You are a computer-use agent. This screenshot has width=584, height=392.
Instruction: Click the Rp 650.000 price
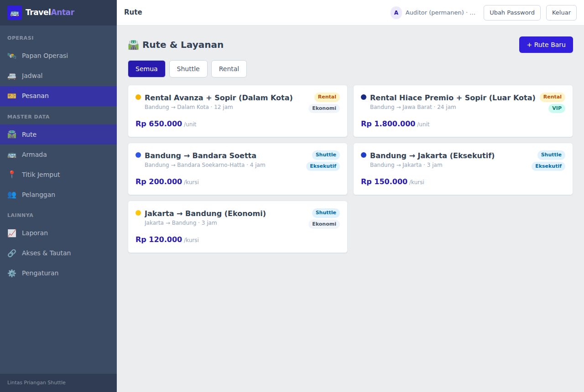159,124
